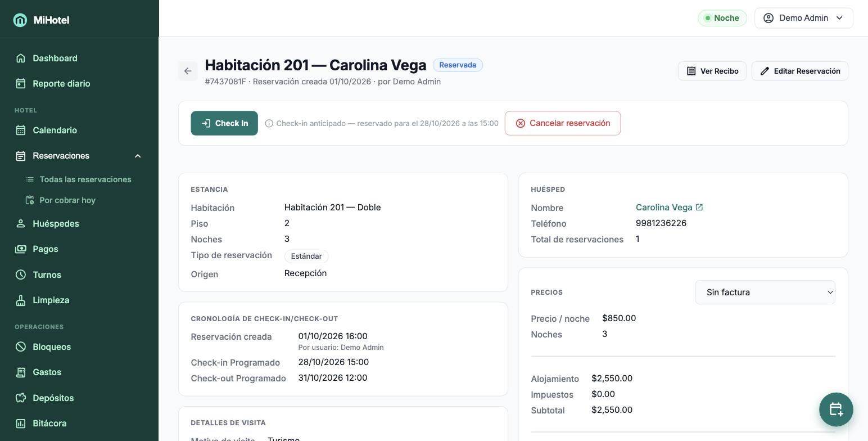Screen dimensions: 868x441
Task: Click the Calendario calendar icon
Action: click(x=21, y=130)
